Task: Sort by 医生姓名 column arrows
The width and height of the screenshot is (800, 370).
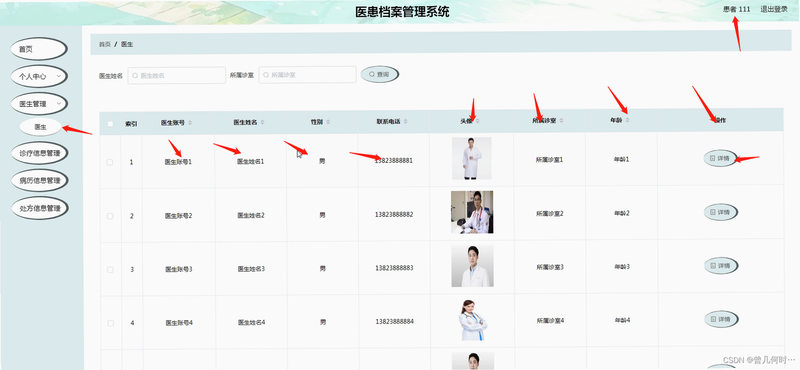Action: click(262, 122)
